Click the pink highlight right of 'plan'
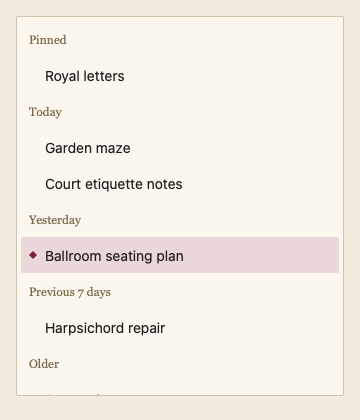This screenshot has width=360, height=420. point(261,255)
